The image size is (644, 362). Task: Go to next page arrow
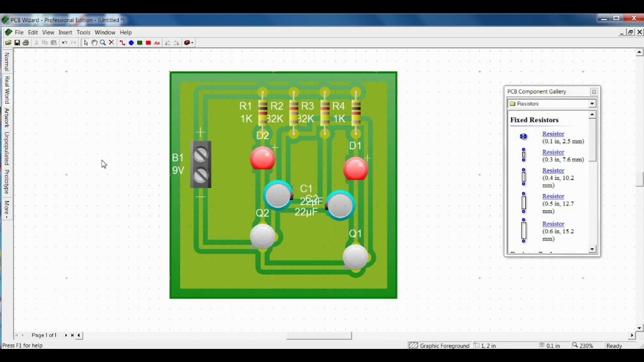66,335
